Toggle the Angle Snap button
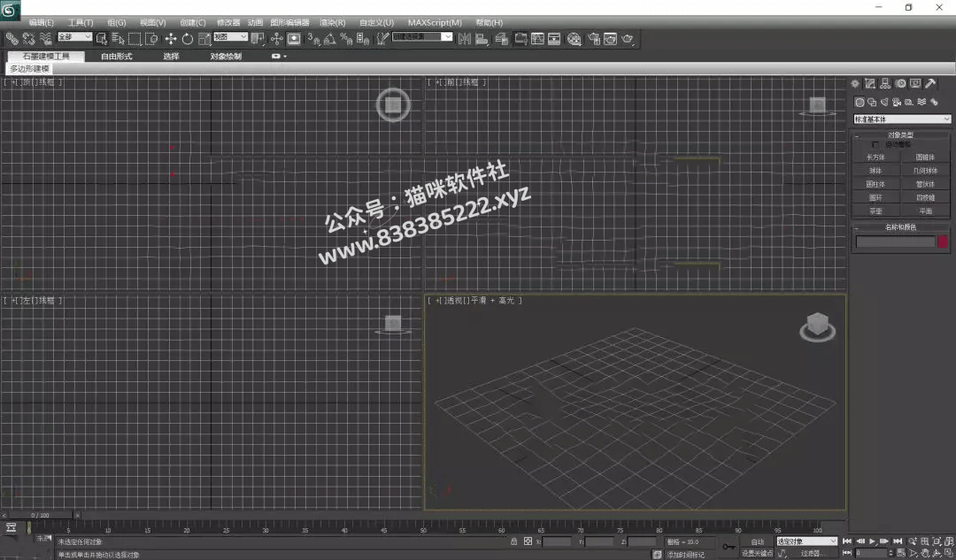 [330, 39]
